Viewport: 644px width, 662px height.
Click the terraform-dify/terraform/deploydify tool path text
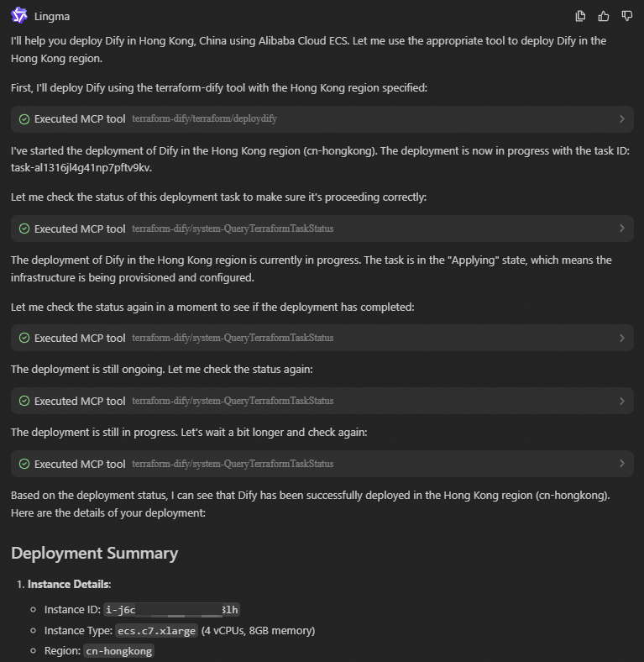[204, 119]
